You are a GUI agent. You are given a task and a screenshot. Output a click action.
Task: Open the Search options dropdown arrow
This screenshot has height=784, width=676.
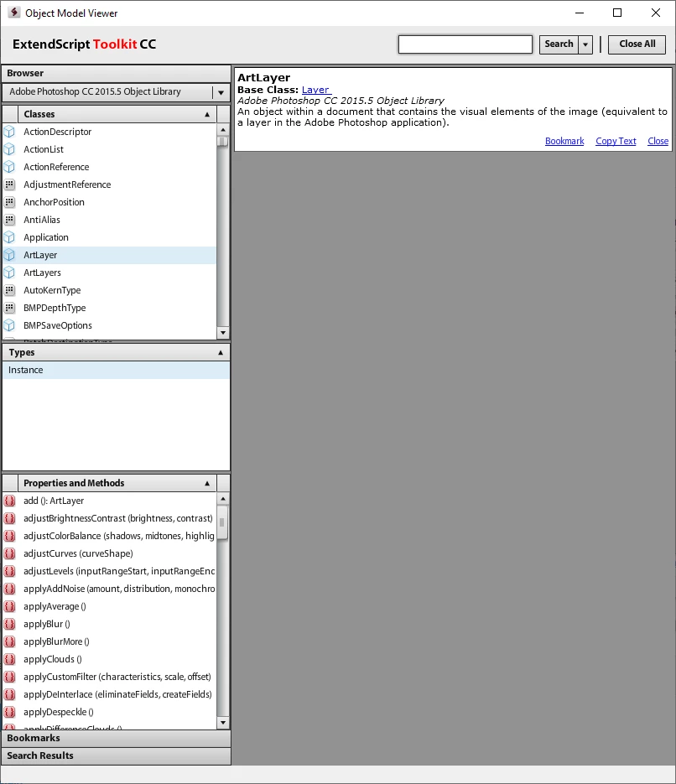[x=585, y=44]
